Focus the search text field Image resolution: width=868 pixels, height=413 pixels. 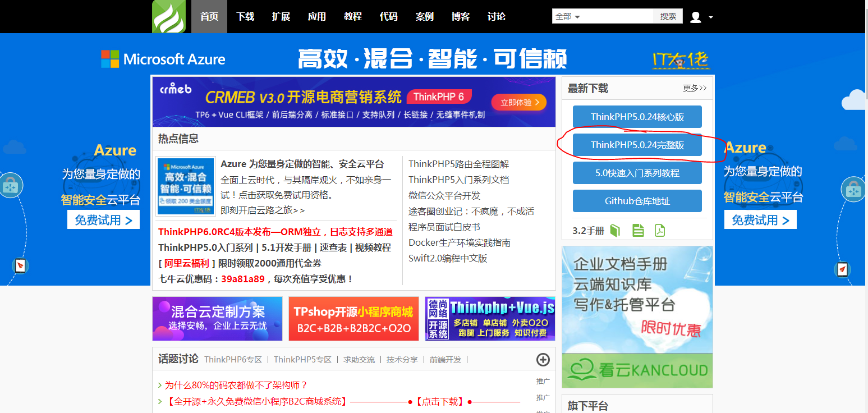point(618,16)
